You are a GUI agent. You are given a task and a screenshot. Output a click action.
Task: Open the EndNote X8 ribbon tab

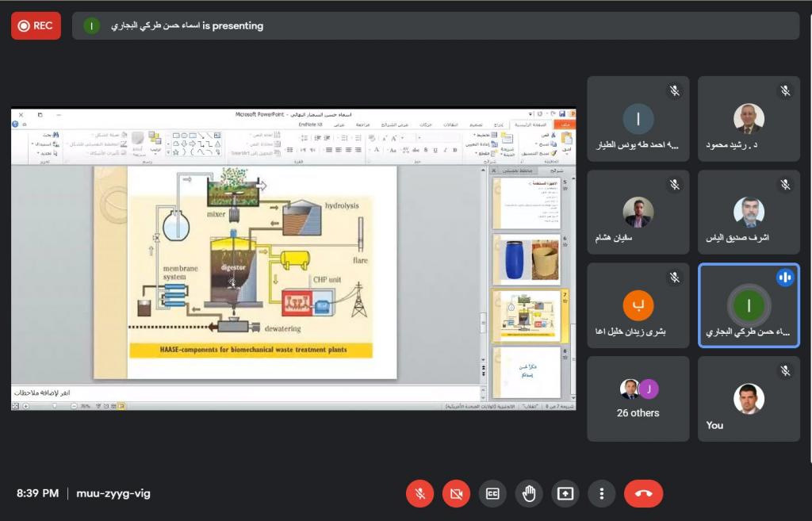pyautogui.click(x=310, y=125)
